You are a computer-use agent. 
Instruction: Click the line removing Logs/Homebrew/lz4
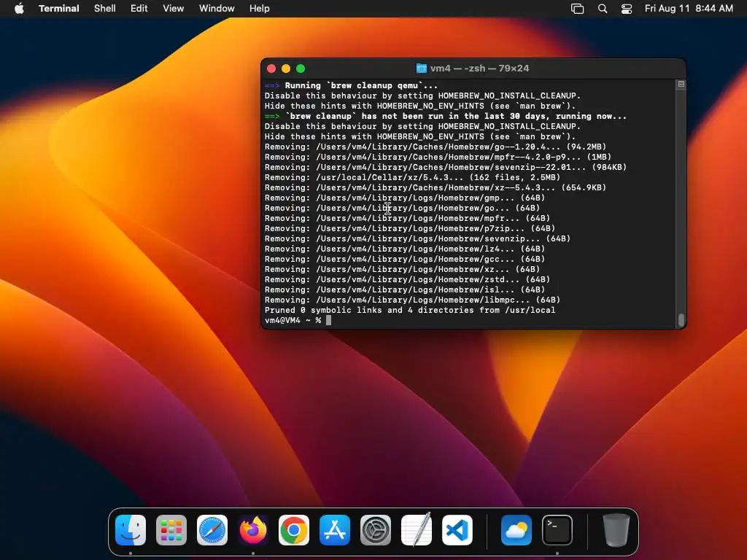[x=405, y=249]
